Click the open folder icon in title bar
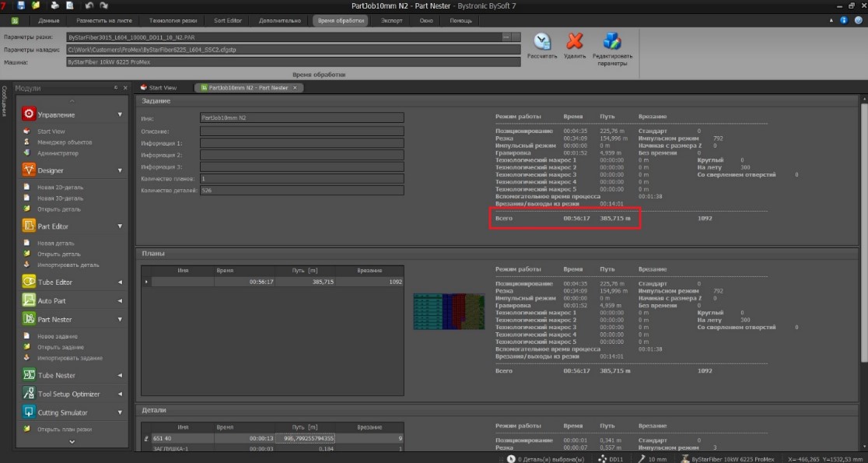The height and width of the screenshot is (463, 868). tap(37, 5)
